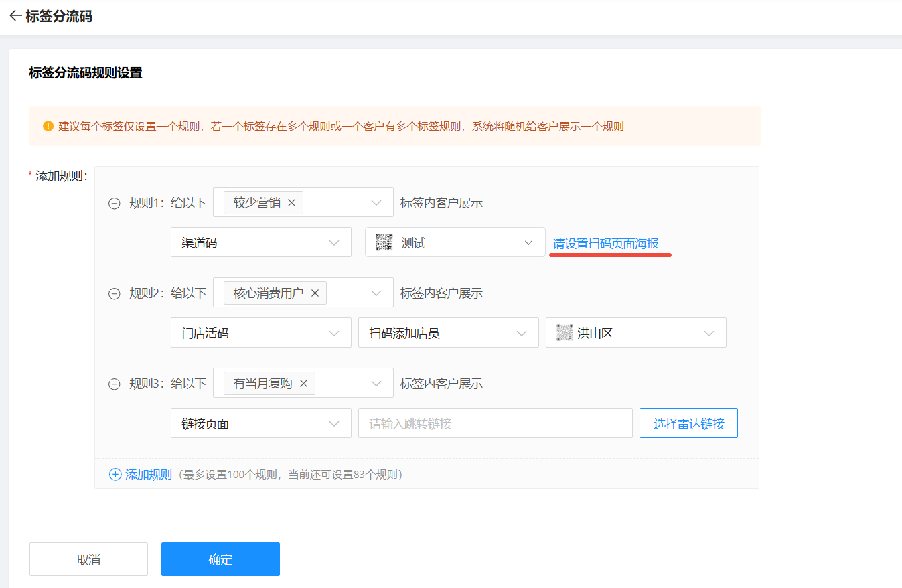Screen dimensions: 902x588
Task: Open the 渠道码 type dropdown
Action: [261, 242]
